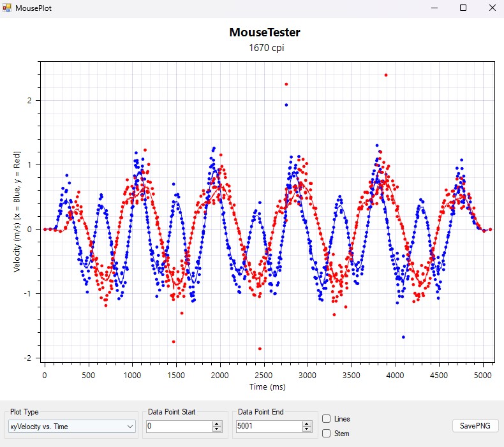
Task: Minimize the MousePlot window
Action: [435, 8]
